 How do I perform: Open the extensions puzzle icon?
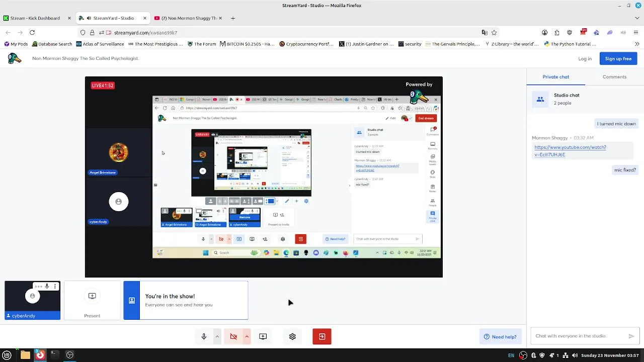(x=557, y=33)
